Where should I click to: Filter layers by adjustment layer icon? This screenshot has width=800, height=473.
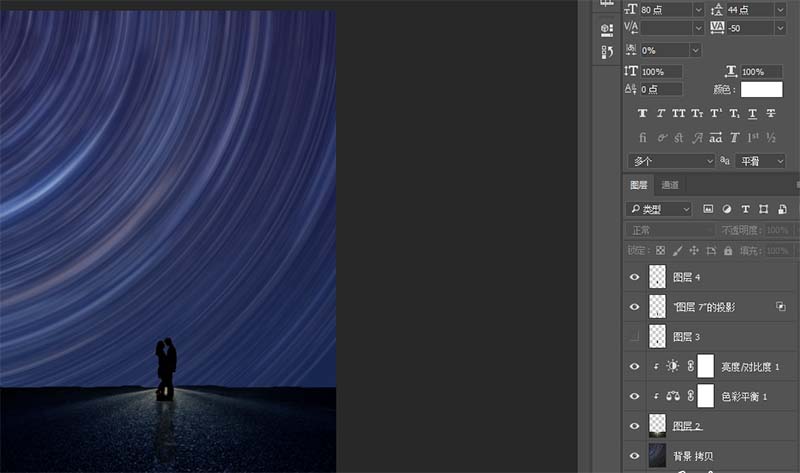727,209
